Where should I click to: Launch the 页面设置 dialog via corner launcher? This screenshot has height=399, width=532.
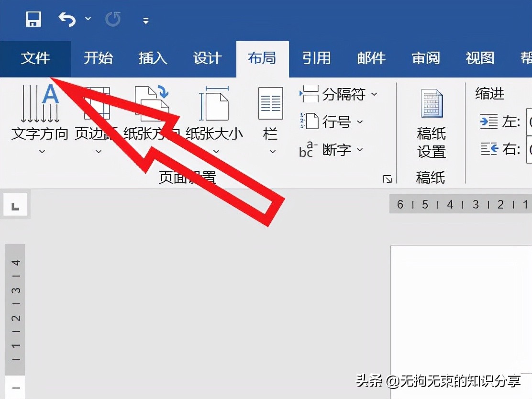tap(387, 179)
